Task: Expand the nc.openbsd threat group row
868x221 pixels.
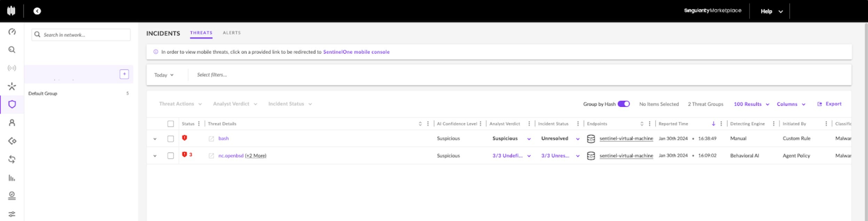Action: tap(155, 156)
